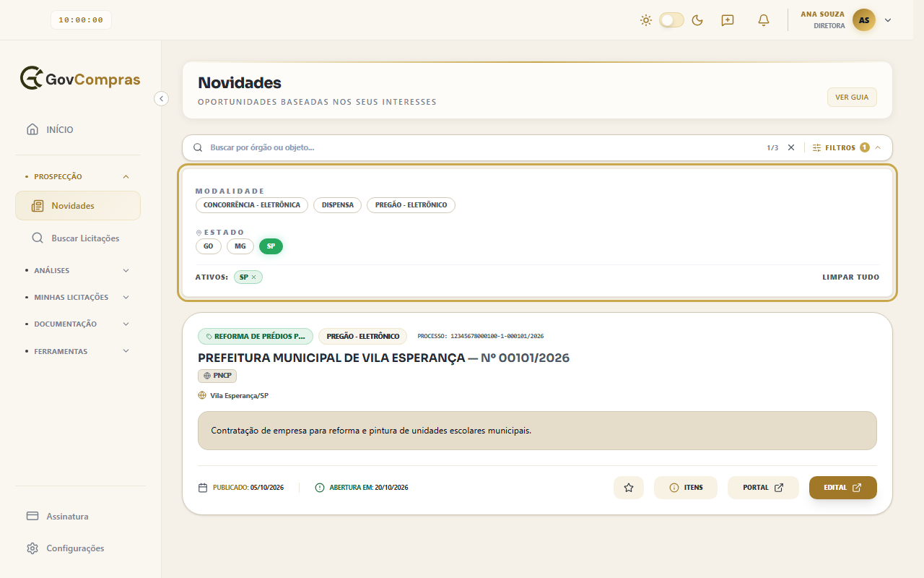Click the moon dark-mode icon
This screenshot has height=578, width=924.
[697, 20]
